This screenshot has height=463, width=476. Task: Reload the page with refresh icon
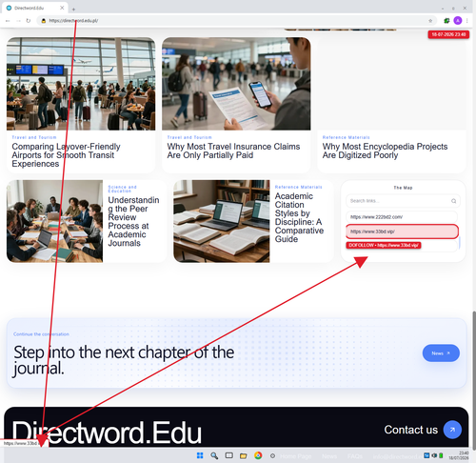(x=29, y=21)
